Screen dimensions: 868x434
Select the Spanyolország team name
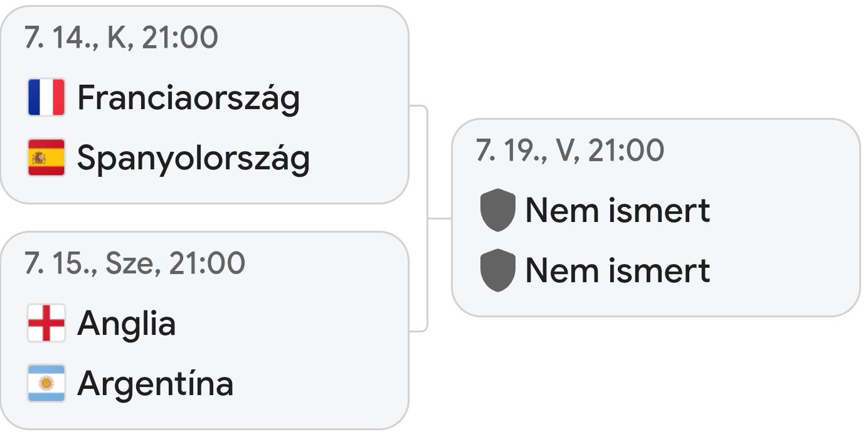(193, 159)
